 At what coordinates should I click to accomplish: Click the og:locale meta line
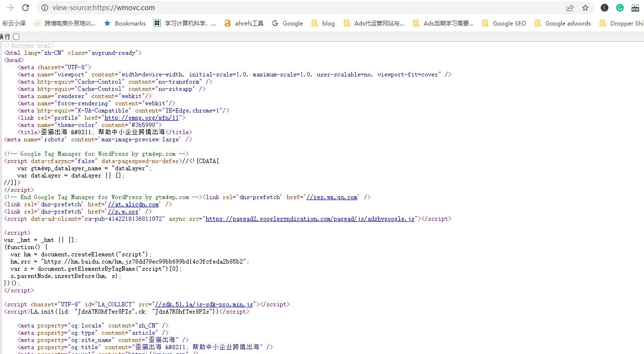click(x=93, y=326)
